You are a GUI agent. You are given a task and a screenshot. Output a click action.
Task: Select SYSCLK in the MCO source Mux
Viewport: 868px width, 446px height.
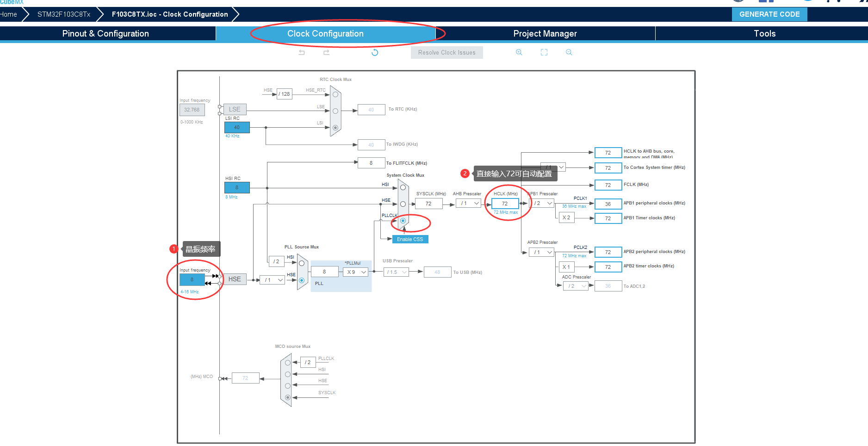288,397
